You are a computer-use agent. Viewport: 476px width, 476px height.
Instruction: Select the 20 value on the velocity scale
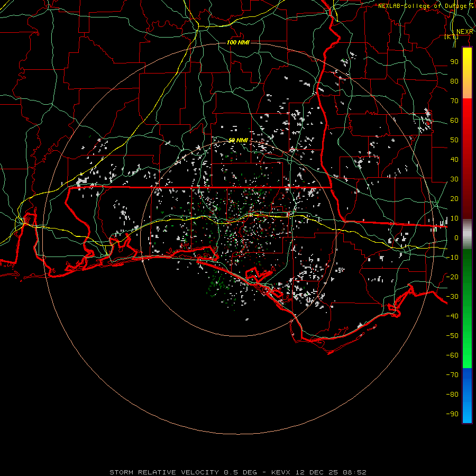pyautogui.click(x=454, y=199)
